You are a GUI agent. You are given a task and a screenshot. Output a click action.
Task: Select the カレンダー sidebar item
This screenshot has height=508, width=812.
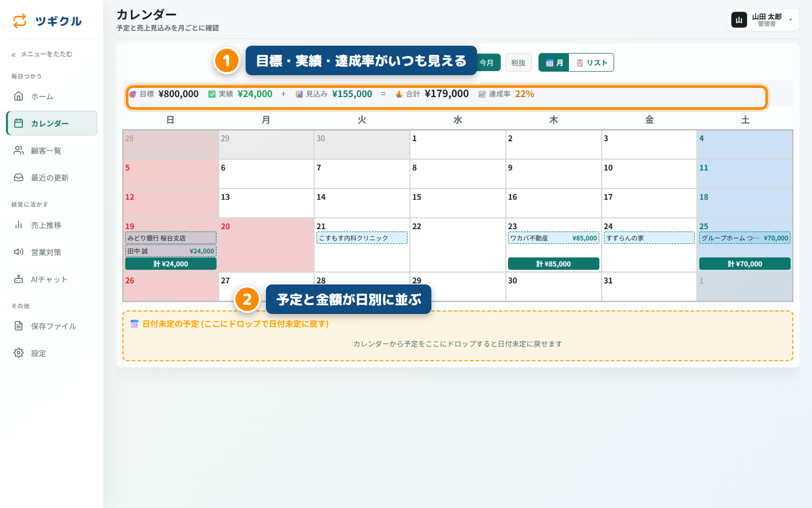point(52,123)
